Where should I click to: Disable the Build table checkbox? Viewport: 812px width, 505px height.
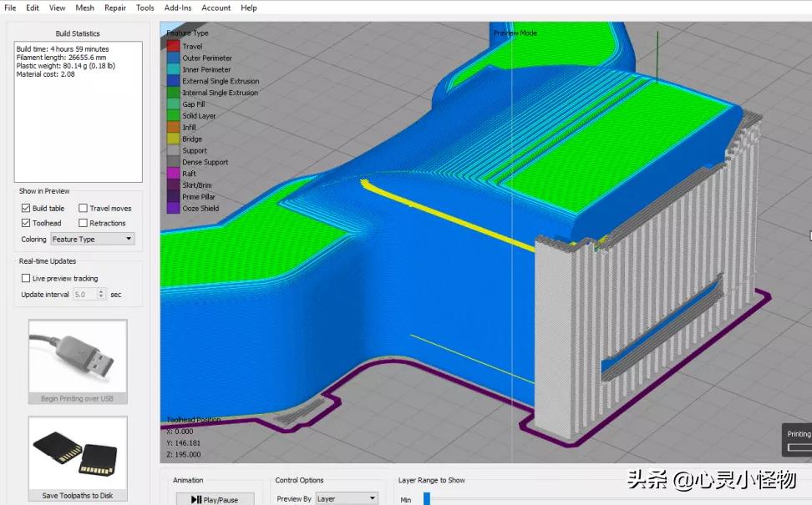click(x=26, y=208)
